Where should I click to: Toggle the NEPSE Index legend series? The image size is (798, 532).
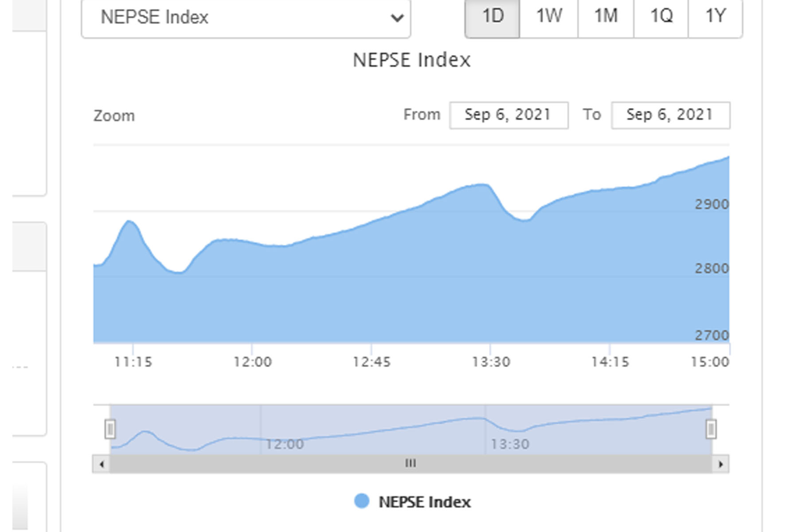point(424,502)
